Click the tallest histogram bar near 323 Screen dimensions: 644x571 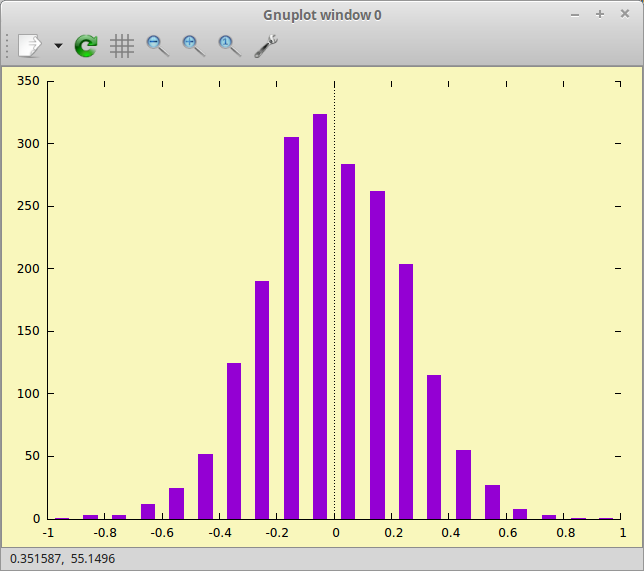(x=320, y=320)
